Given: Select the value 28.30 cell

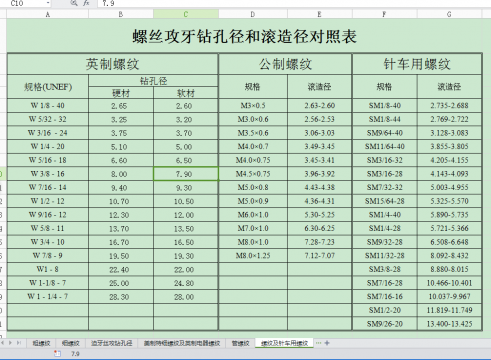Looking at the screenshot, I should [121, 297].
